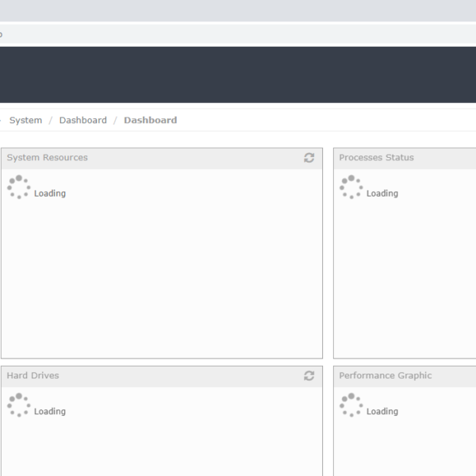Click the Processes Status loading spinner
476x476 pixels.
351,187
